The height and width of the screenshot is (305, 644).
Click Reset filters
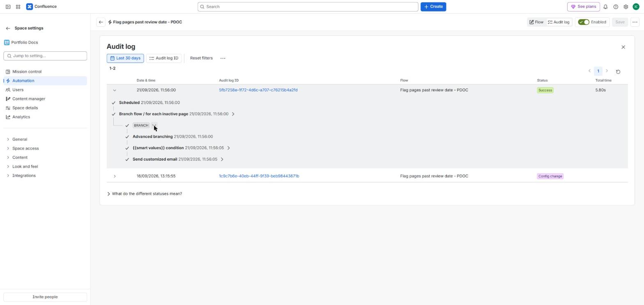tap(201, 58)
